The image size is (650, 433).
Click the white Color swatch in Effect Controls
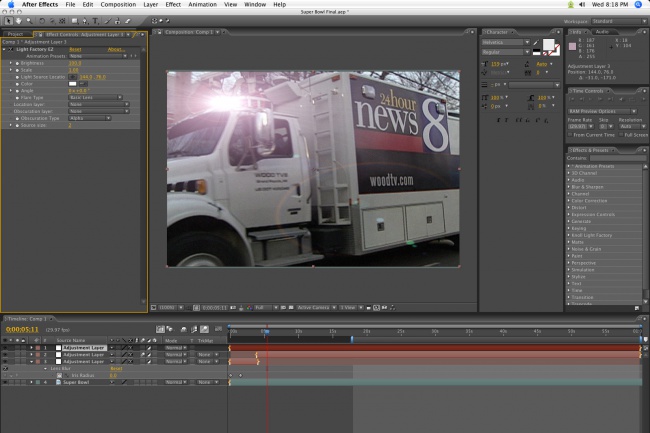point(73,84)
